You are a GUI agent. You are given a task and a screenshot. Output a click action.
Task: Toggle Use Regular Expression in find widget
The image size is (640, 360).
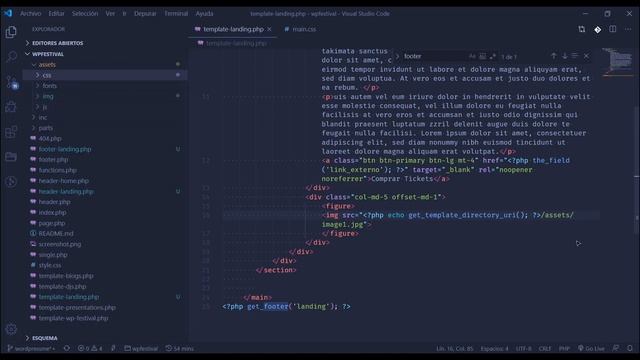point(493,56)
